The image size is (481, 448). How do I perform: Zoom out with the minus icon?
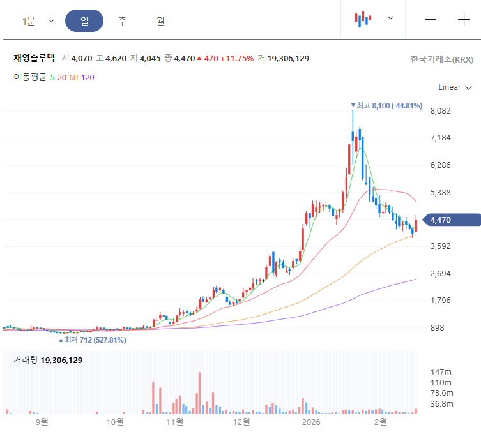[431, 19]
